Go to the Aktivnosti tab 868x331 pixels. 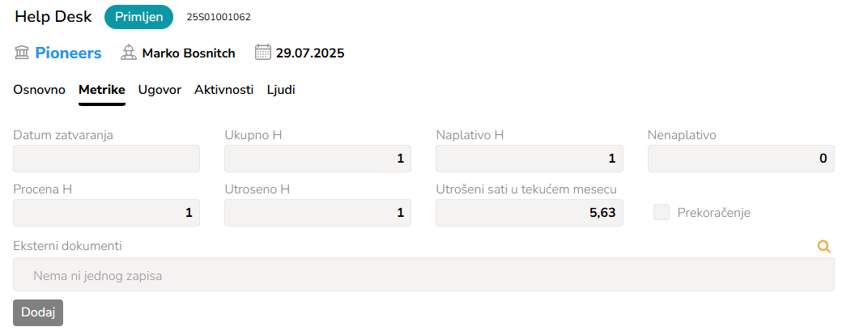(x=224, y=90)
